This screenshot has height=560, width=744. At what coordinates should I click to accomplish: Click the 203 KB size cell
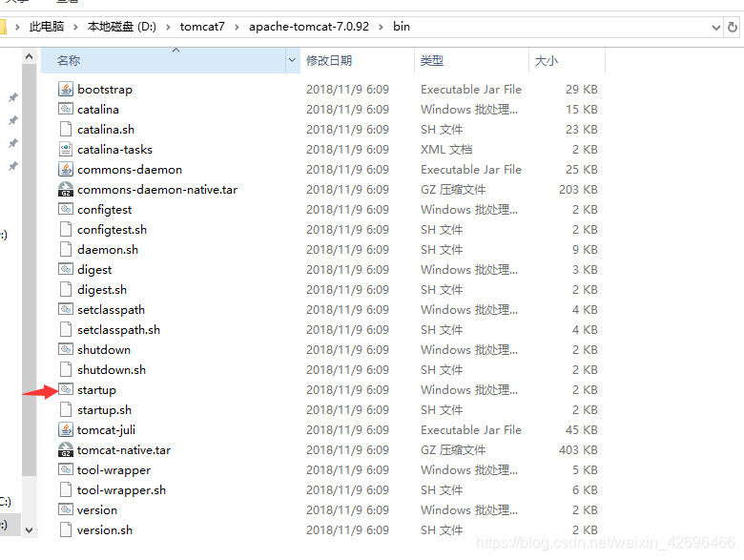[x=578, y=189]
